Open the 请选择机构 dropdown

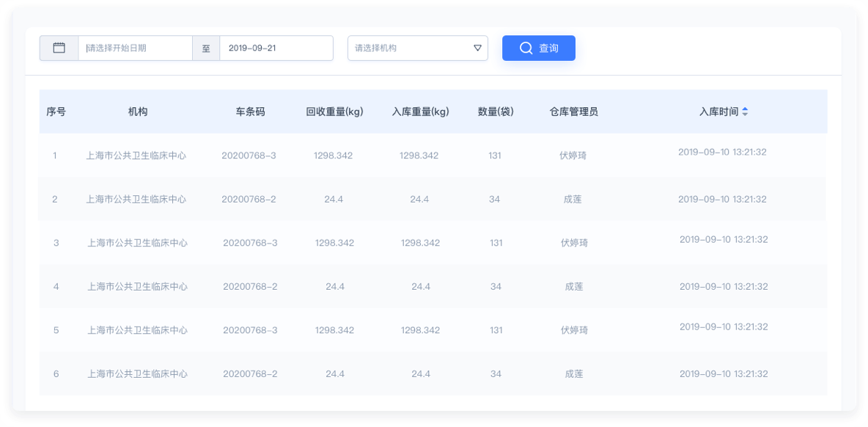pos(418,48)
